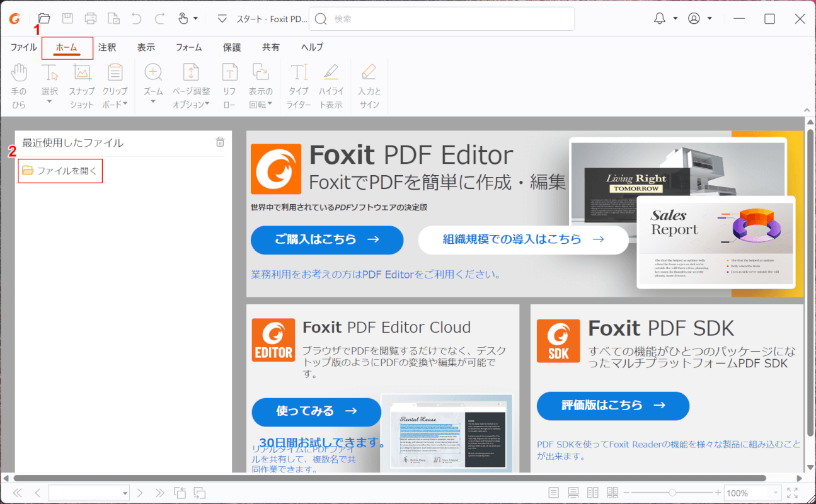816x504 pixels.
Task: Click the Save disk icon
Action: click(67, 18)
